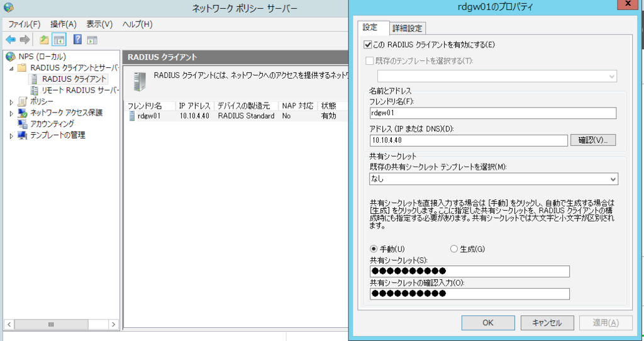The width and height of the screenshot is (644, 341).
Task: Select リモート RADIUS サーバー tree item
Action: 80,91
